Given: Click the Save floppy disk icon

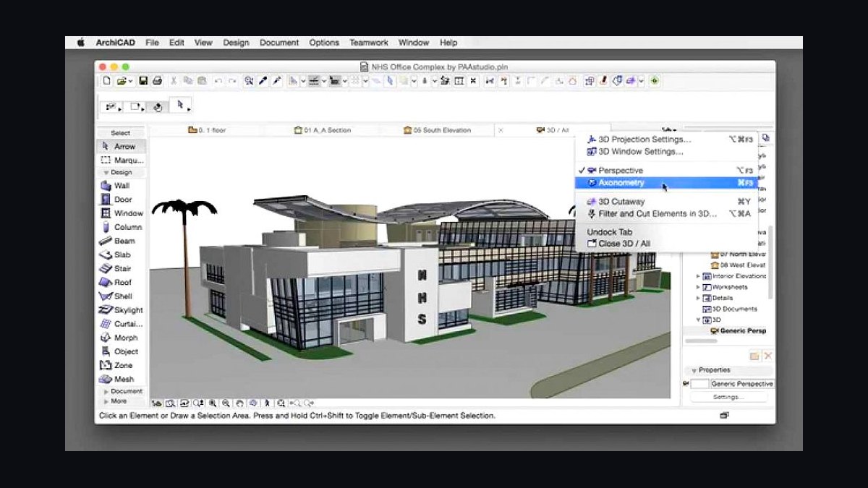Looking at the screenshot, I should (x=143, y=81).
